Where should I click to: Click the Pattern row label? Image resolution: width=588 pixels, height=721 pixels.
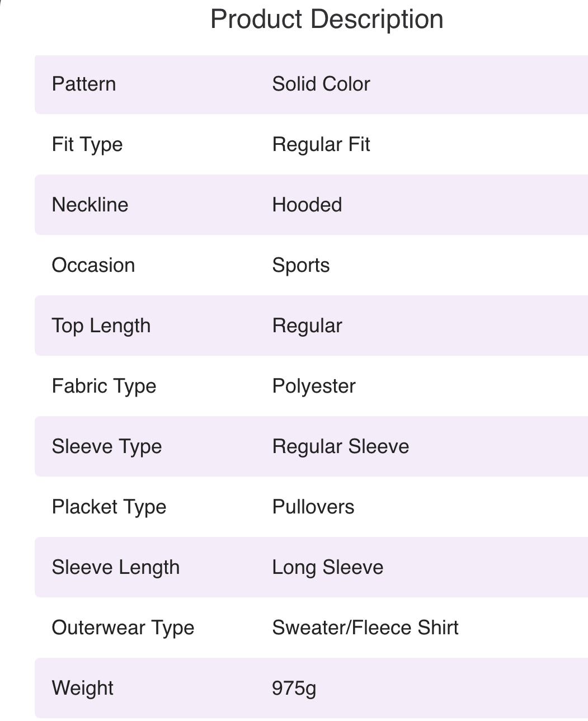(84, 84)
